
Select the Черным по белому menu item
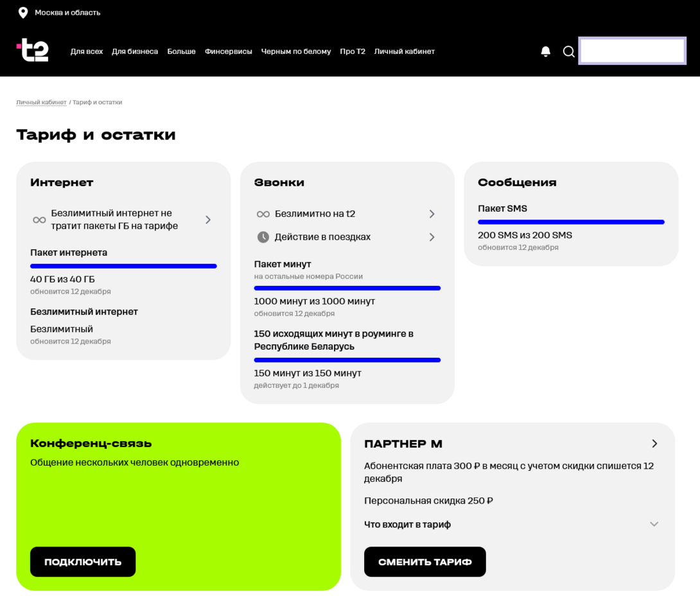coord(295,51)
